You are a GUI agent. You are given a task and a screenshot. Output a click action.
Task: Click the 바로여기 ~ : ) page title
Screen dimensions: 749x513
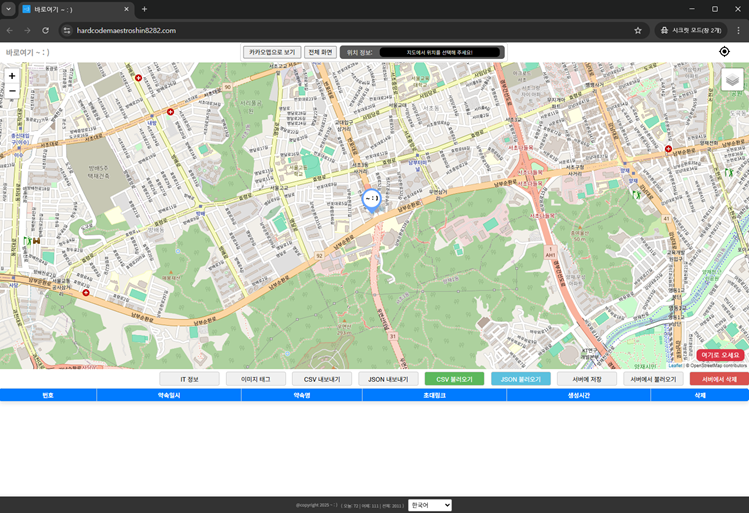[28, 52]
